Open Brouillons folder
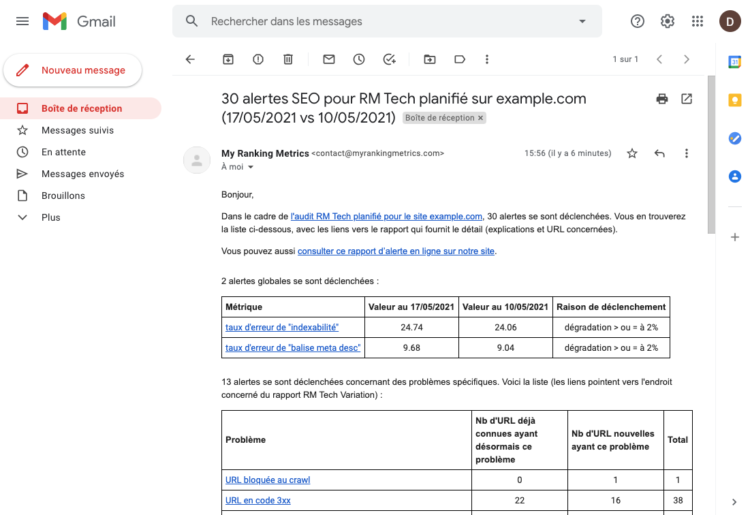Viewport: 750px width, 515px height. [x=63, y=196]
